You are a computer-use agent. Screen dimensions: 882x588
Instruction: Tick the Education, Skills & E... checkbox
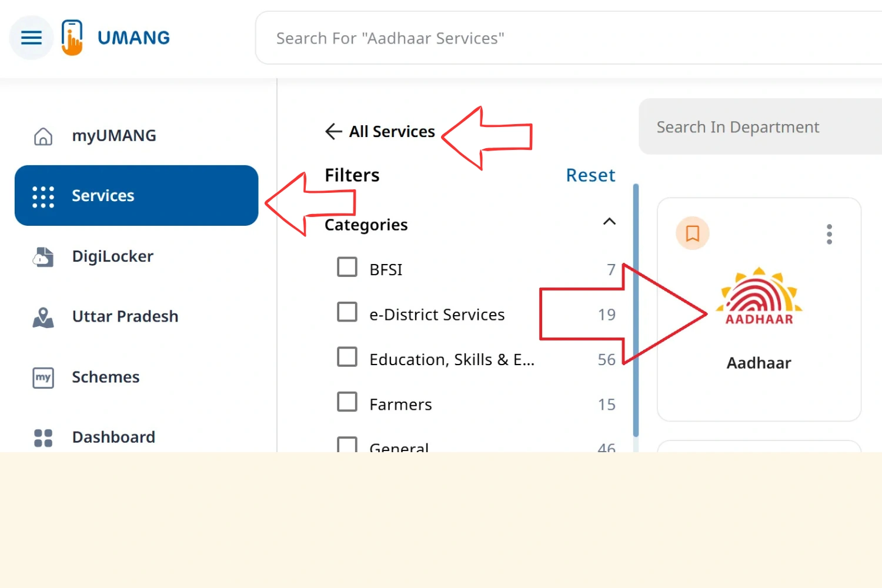tap(347, 356)
